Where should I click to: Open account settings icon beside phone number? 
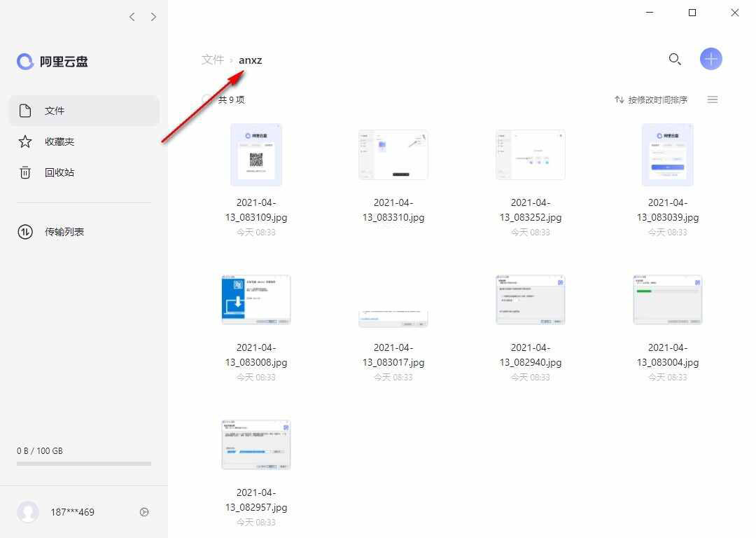point(144,512)
